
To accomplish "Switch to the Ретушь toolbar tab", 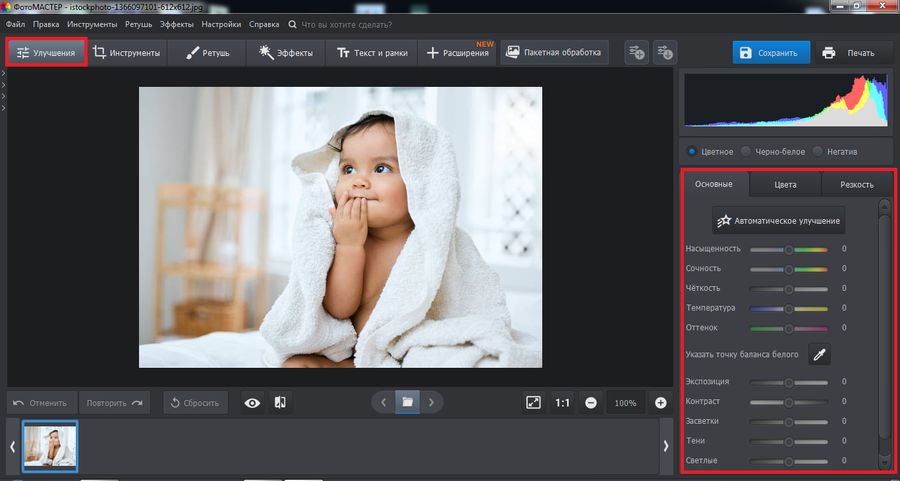I will coord(208,52).
